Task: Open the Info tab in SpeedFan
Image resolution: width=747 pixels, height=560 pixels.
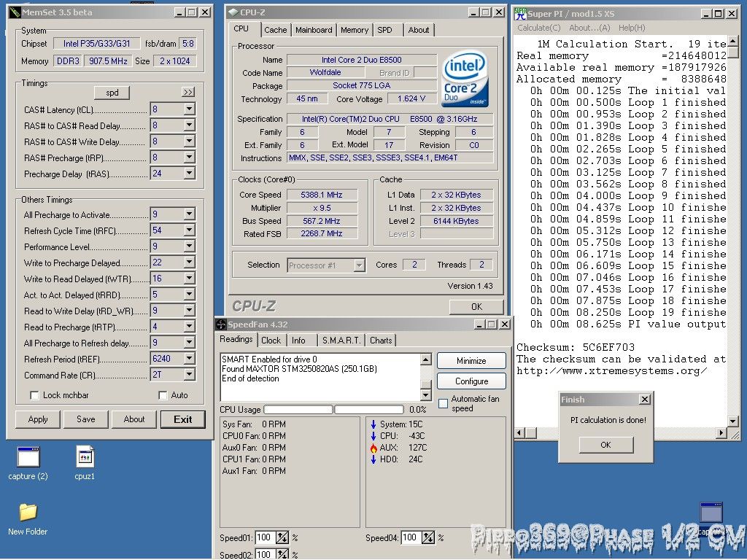Action: point(298,341)
